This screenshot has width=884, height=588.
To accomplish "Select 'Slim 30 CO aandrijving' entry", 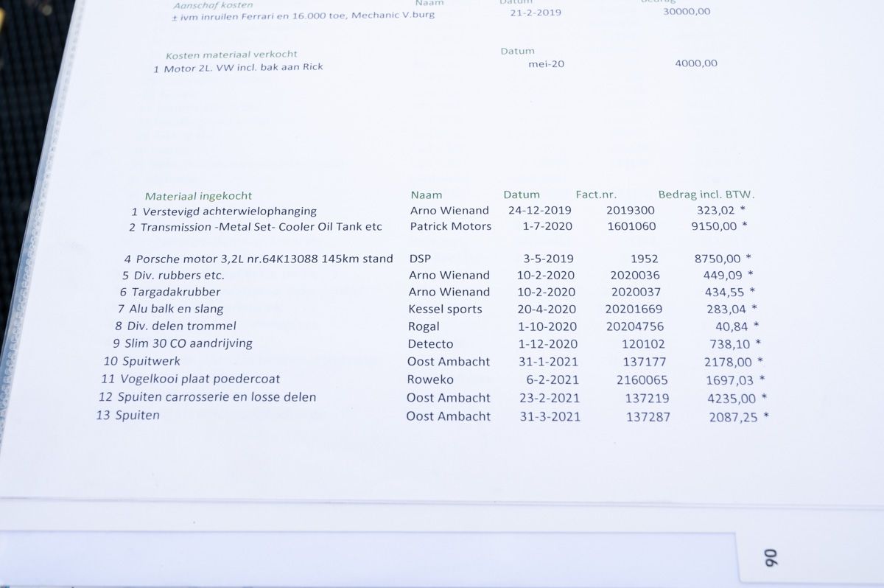I will point(189,343).
